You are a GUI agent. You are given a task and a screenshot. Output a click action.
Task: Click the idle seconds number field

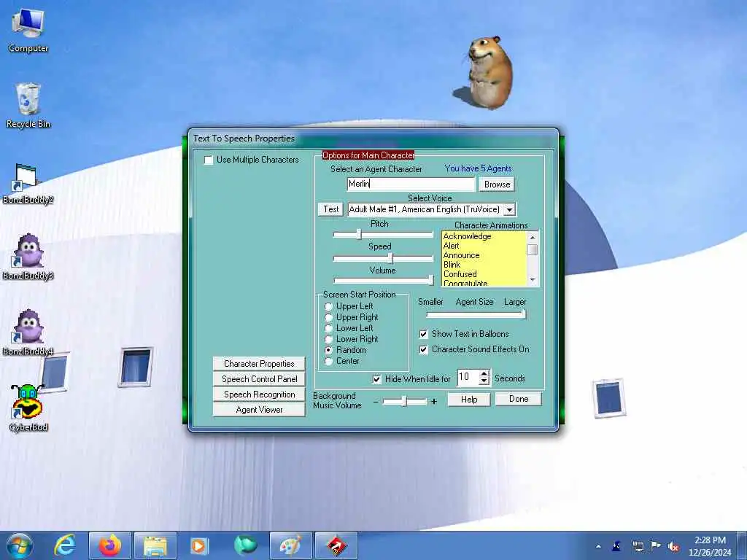point(468,377)
